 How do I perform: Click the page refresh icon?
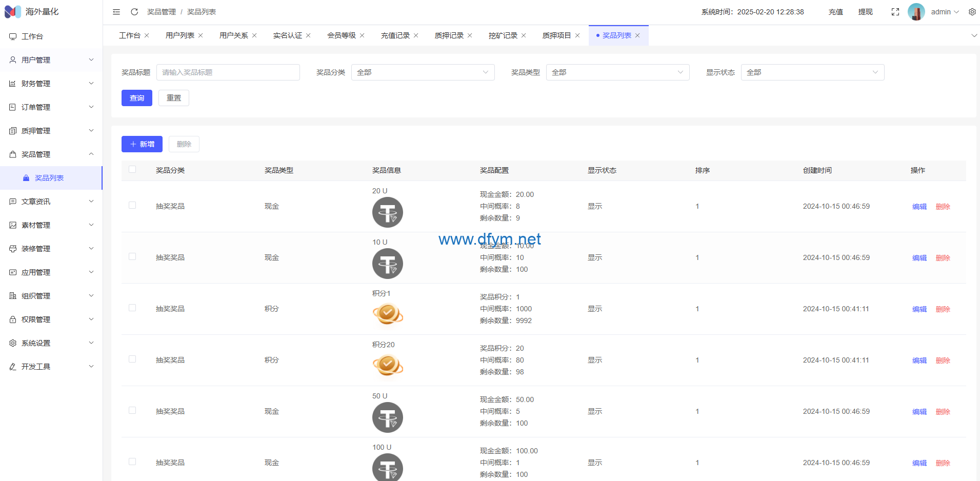coord(134,12)
